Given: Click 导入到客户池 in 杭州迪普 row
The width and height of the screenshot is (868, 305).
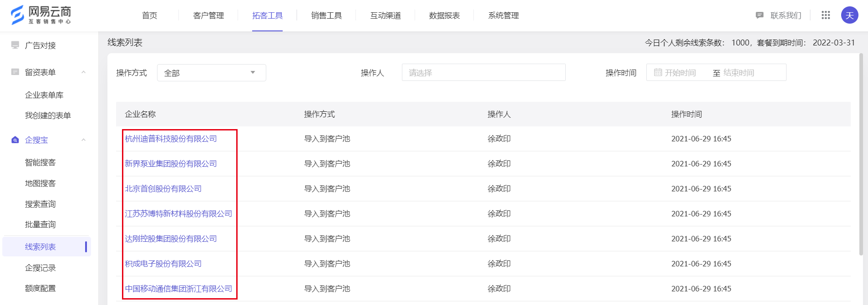Looking at the screenshot, I should (x=327, y=139).
